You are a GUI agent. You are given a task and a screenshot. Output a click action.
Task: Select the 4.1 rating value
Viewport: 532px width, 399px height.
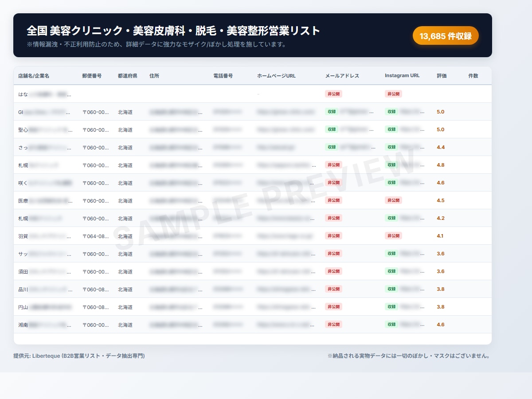440,236
